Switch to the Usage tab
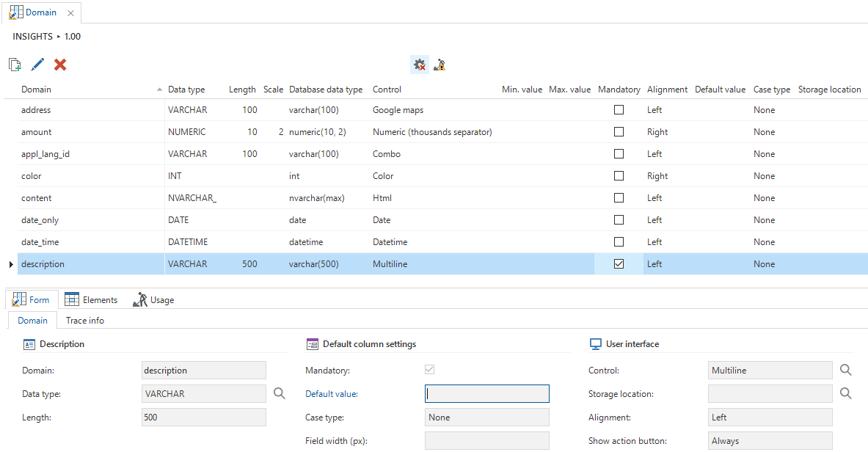Viewport: 868px width, 452px height. [153, 300]
